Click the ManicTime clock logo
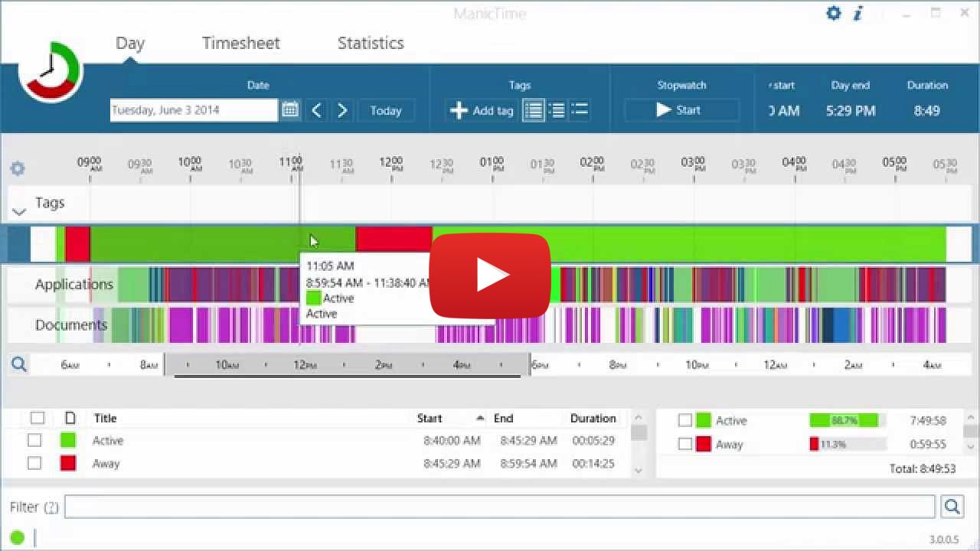 coord(50,72)
